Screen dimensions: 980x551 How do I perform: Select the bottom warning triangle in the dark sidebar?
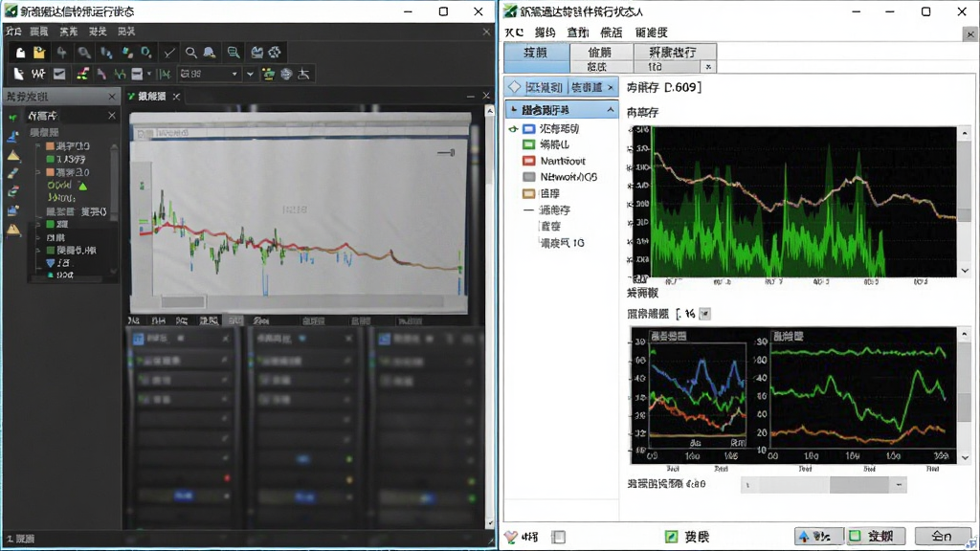(13, 230)
